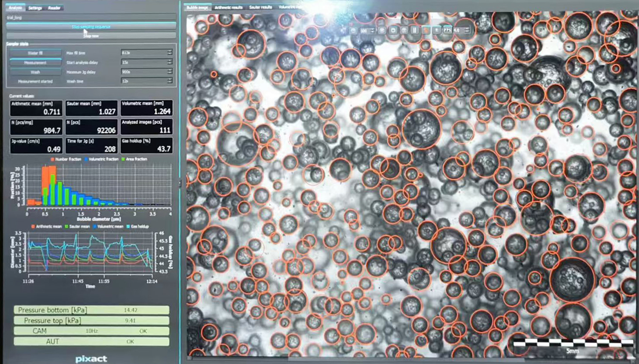Toggle the Wash sampler state
639x364 pixels.
(35, 72)
